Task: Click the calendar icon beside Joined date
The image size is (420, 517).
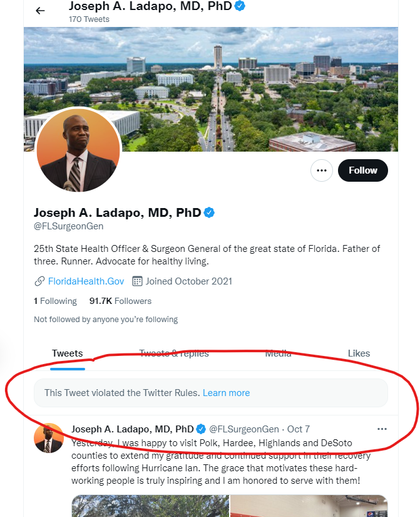Action: [x=138, y=281]
